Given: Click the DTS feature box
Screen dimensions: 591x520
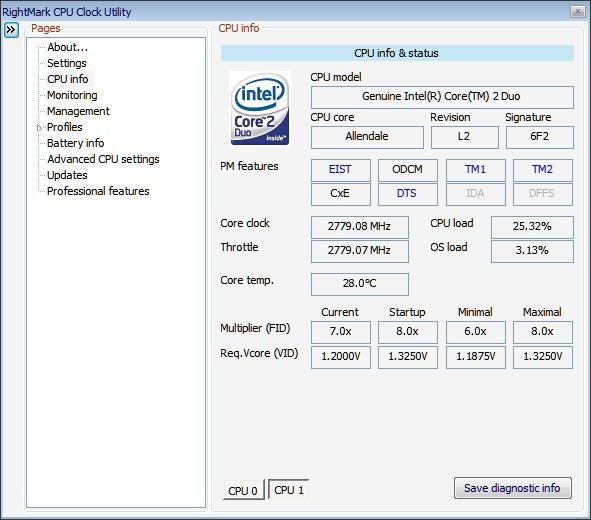Looking at the screenshot, I should 408,194.
